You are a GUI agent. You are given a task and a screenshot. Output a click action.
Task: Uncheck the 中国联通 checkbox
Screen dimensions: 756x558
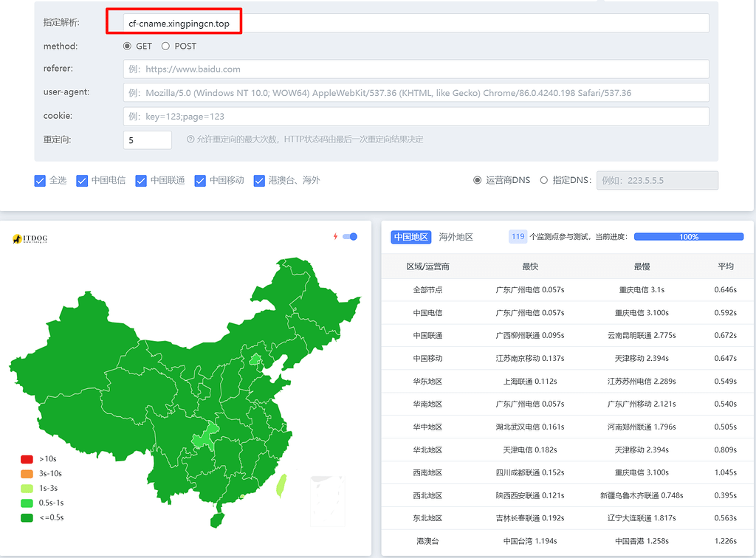(141, 181)
